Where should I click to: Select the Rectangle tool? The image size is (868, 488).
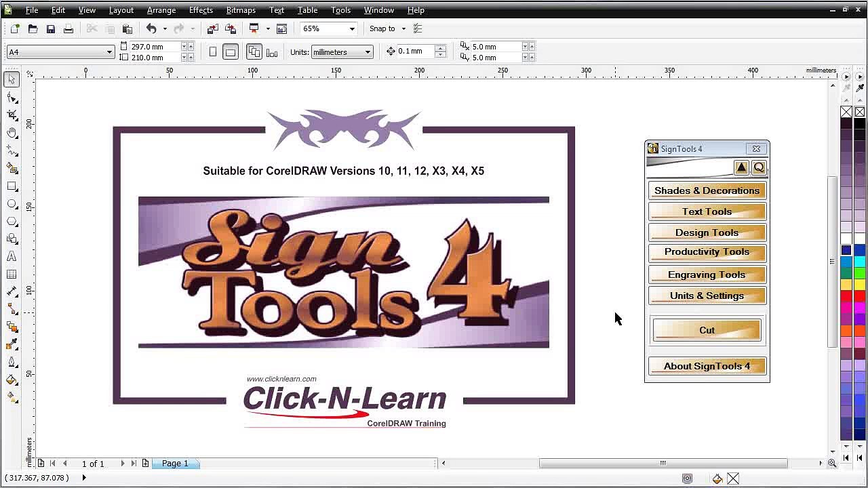click(x=12, y=186)
